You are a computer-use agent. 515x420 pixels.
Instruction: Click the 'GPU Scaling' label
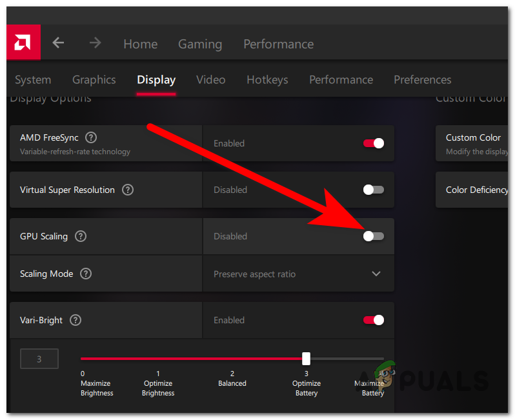coord(44,236)
